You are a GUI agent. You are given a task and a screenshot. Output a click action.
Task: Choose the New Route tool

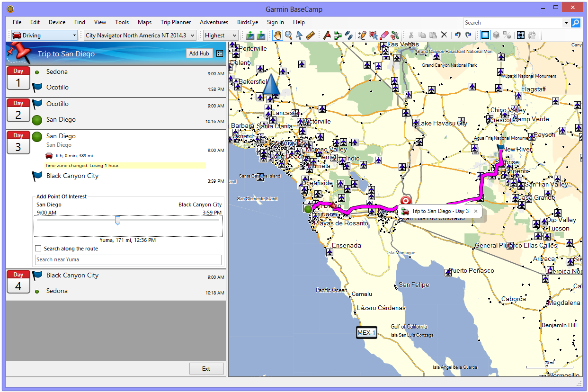(x=338, y=35)
